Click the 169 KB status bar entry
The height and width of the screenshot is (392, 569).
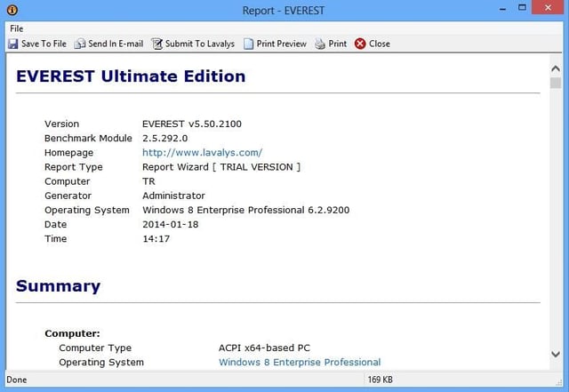[x=381, y=380]
